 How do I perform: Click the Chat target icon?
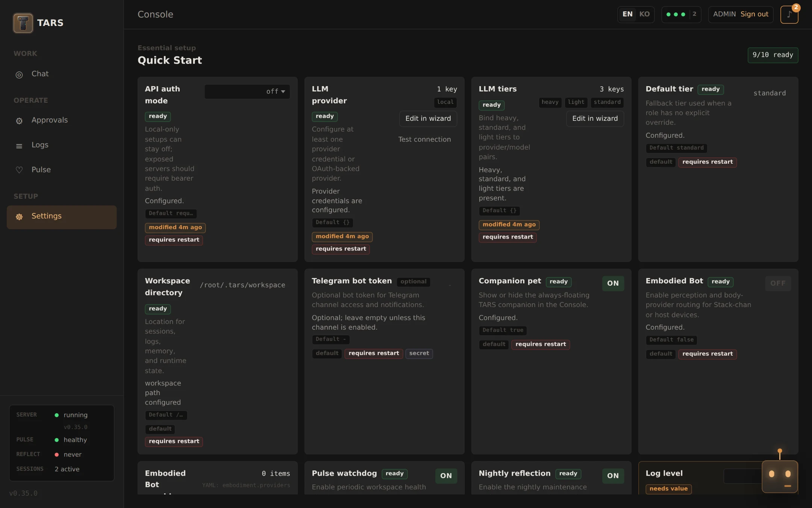pyautogui.click(x=19, y=75)
